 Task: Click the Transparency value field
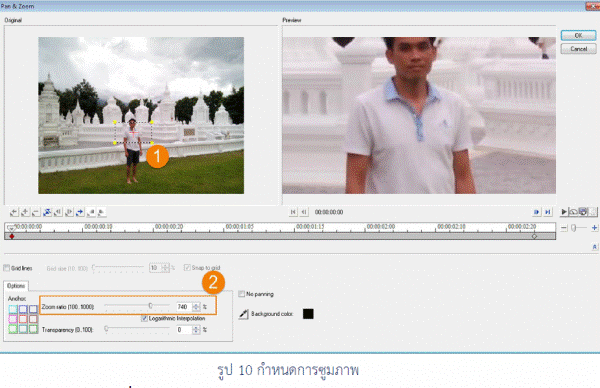tap(184, 330)
